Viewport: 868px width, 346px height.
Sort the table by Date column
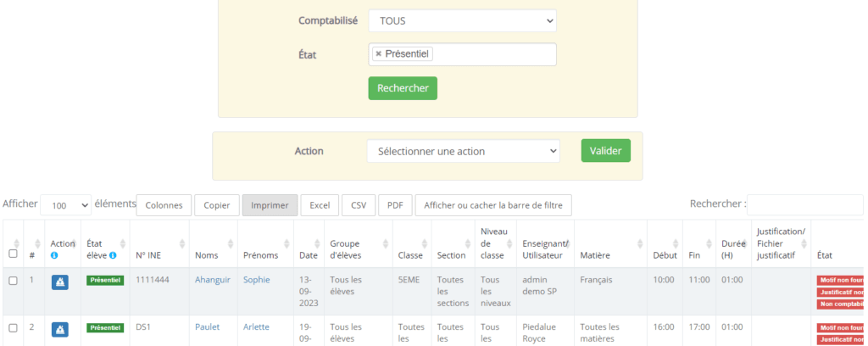pos(308,254)
